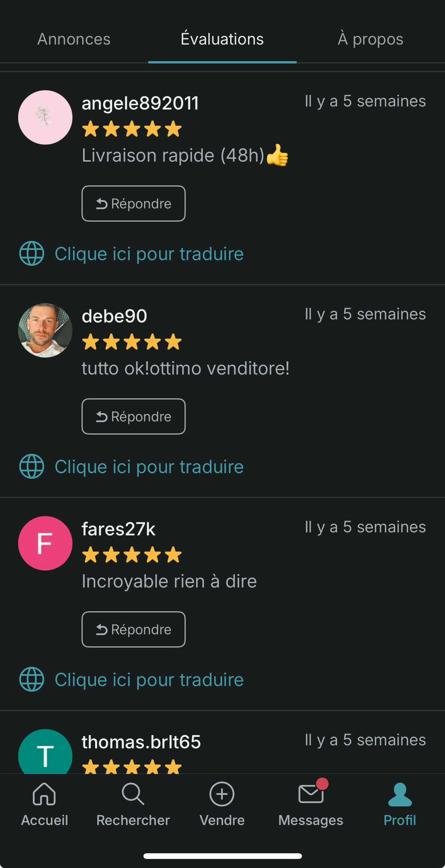Open angele892011's pink flower avatar

coord(45,117)
